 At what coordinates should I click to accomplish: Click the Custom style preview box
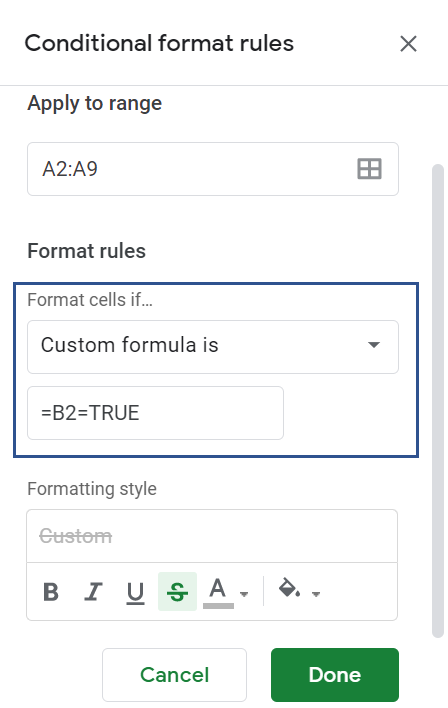(x=212, y=536)
